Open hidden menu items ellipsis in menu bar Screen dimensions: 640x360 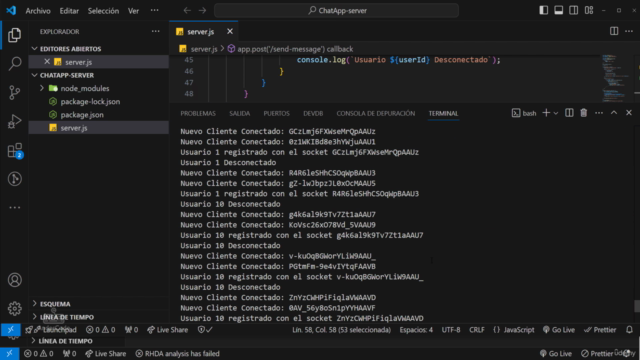click(154, 11)
